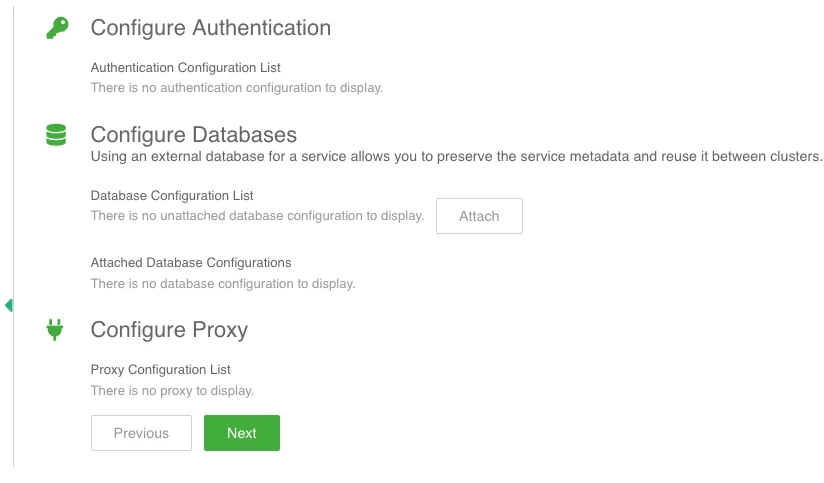Select the Configure Proxy heading
The image size is (824, 483).
(x=169, y=330)
